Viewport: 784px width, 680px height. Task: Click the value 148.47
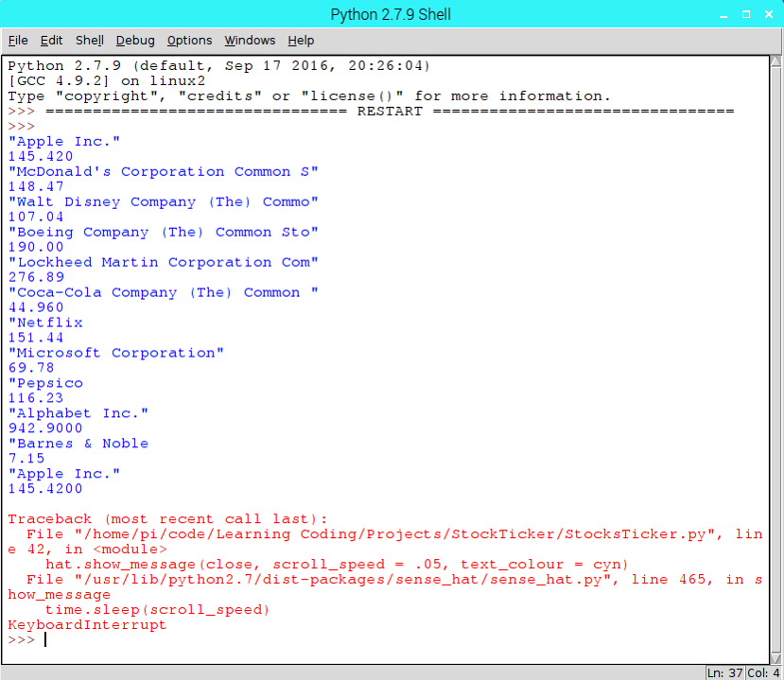[x=36, y=186]
